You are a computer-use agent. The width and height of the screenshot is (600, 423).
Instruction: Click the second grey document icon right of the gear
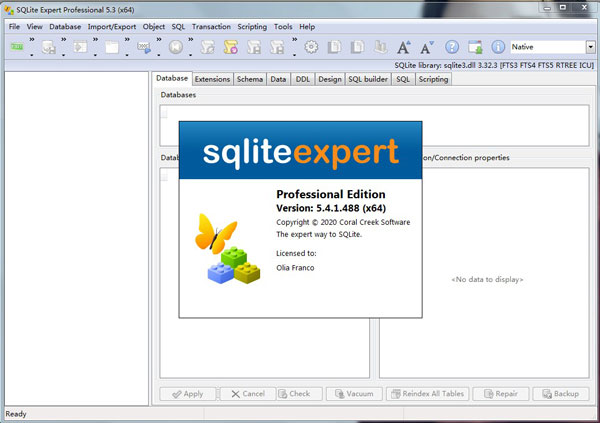357,47
